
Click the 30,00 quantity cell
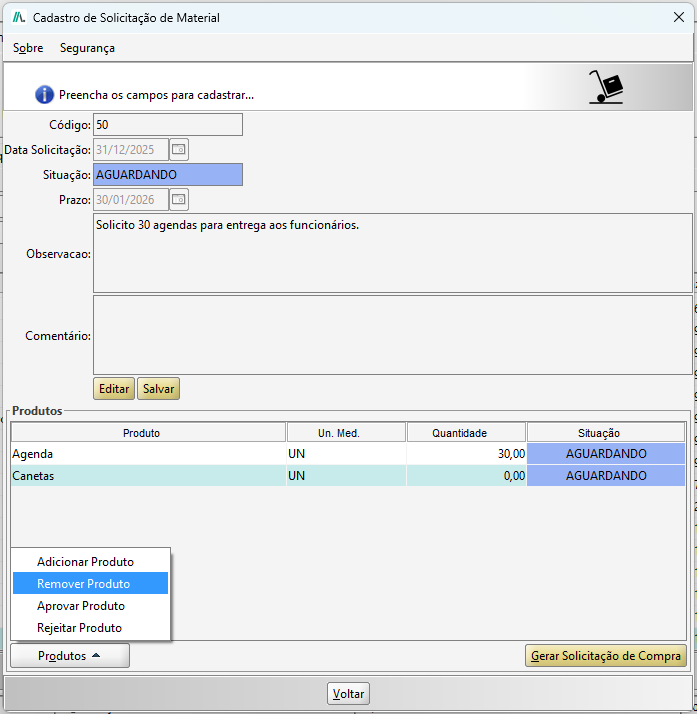click(466, 454)
